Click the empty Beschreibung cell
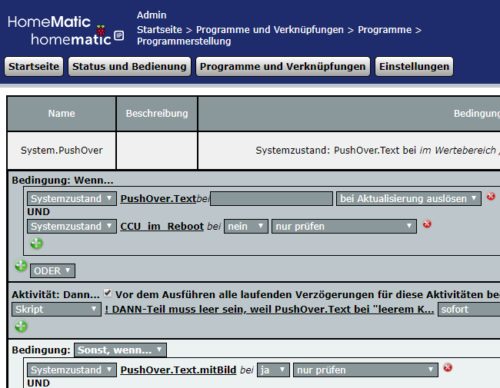 coord(157,150)
